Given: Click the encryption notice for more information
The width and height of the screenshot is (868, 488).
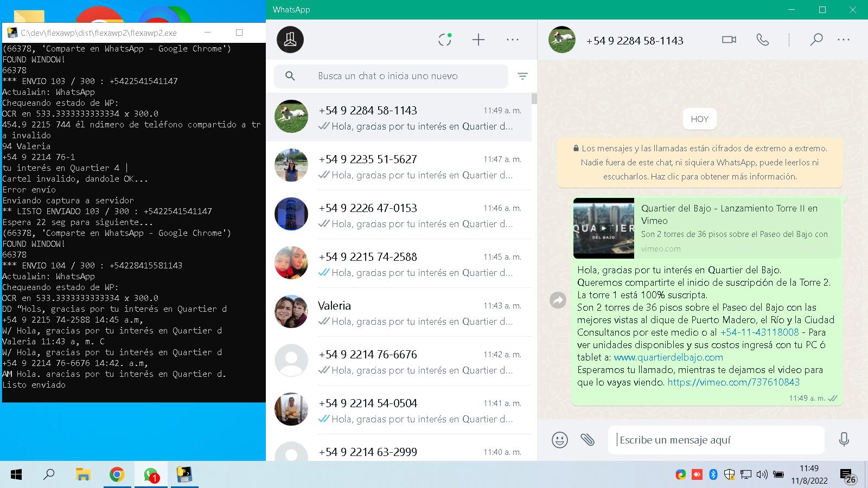Looking at the screenshot, I should click(x=700, y=163).
